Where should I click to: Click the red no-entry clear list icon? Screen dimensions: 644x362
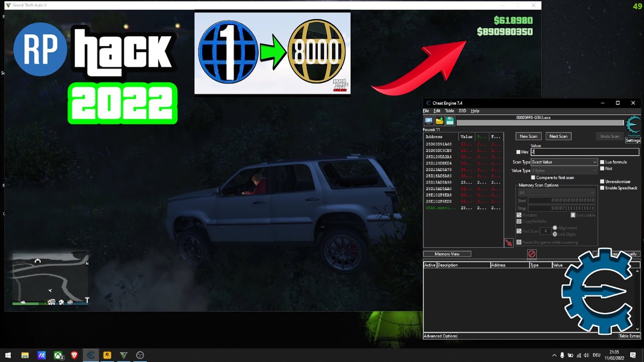(532, 254)
